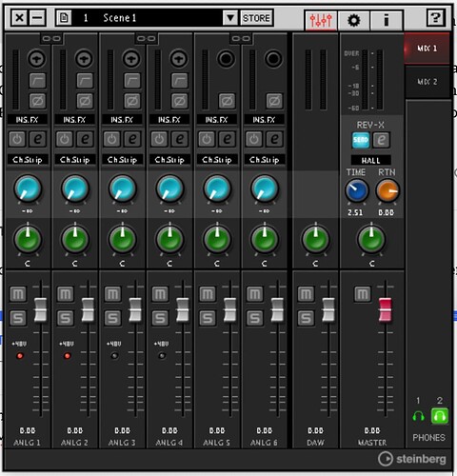This screenshot has width=457, height=476.
Task: Toggle stereo link for ANLG 3 and 4
Action: pyautogui.click(x=146, y=39)
